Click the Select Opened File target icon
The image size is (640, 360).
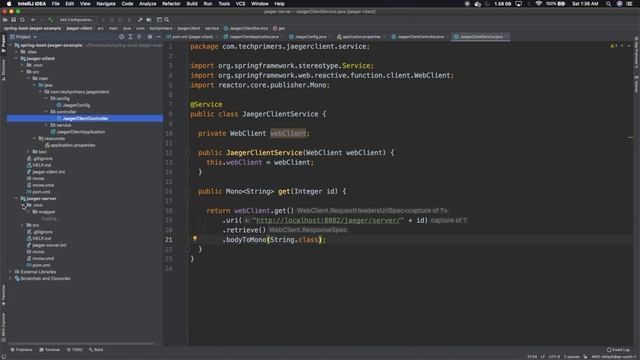pos(121,37)
